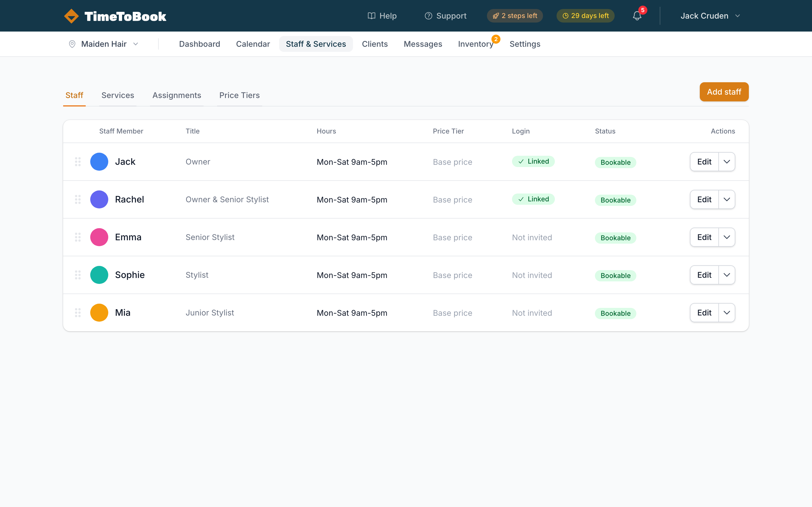Screen dimensions: 812x507
Task: Click the drag handle beside Emma
Action: [78, 237]
